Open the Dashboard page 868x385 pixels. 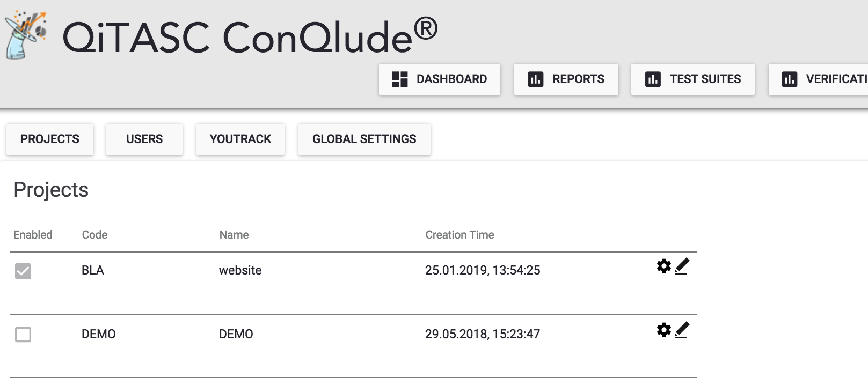click(440, 79)
